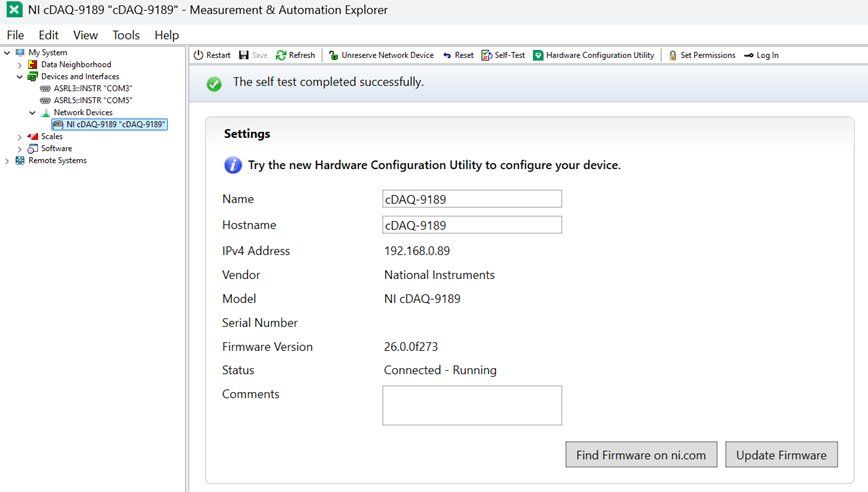Select Devices and Interfaces tree item
The width and height of the screenshot is (868, 492).
pyautogui.click(x=80, y=76)
